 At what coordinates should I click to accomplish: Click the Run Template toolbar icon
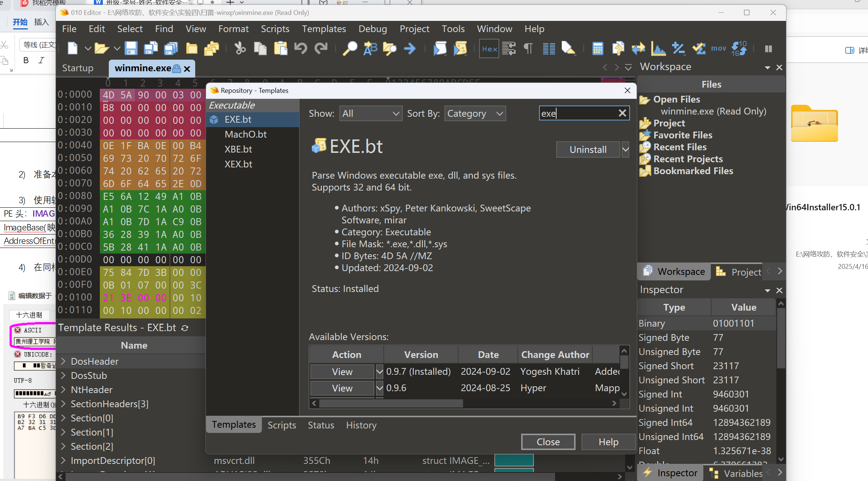(460, 48)
